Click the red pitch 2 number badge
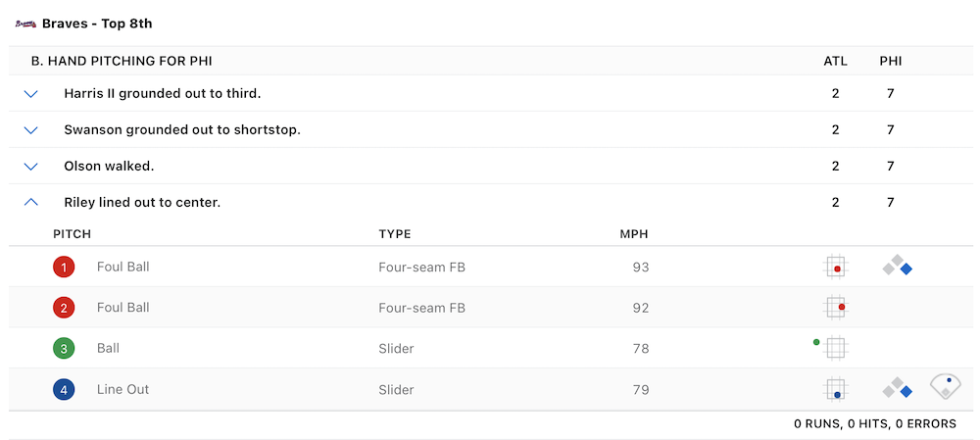Viewport: 980px width, 440px height. (x=64, y=308)
